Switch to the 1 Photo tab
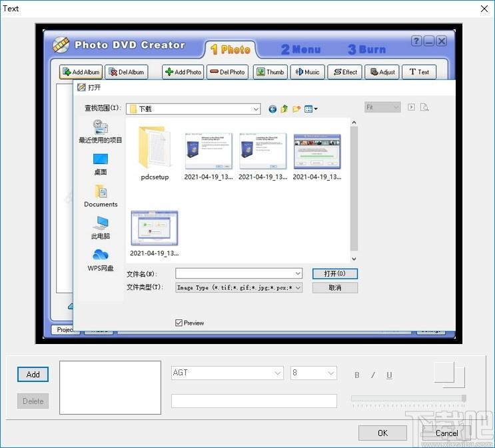The width and height of the screenshot is (495, 448). tap(231, 49)
